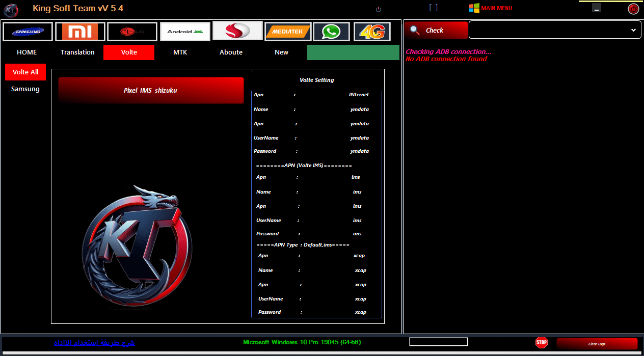Open the Translation tab
The image size is (644, 356).
point(77,52)
